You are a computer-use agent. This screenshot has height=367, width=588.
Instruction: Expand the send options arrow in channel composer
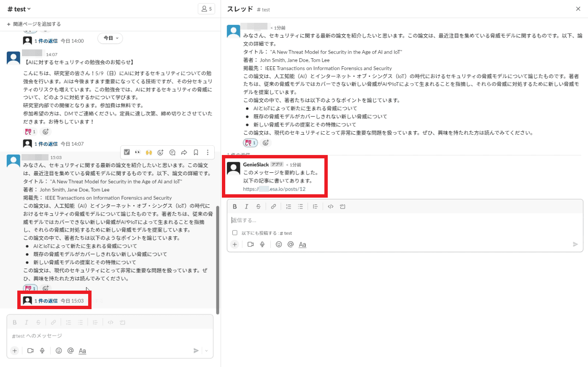point(206,351)
